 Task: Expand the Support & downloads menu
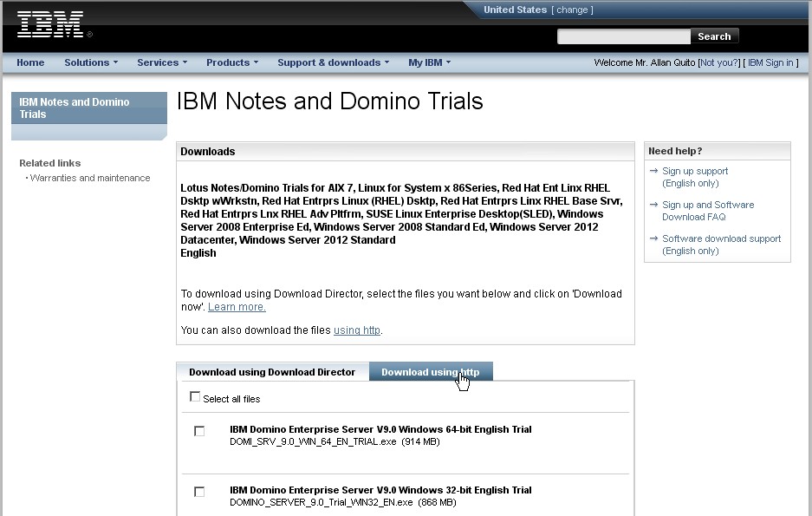332,62
